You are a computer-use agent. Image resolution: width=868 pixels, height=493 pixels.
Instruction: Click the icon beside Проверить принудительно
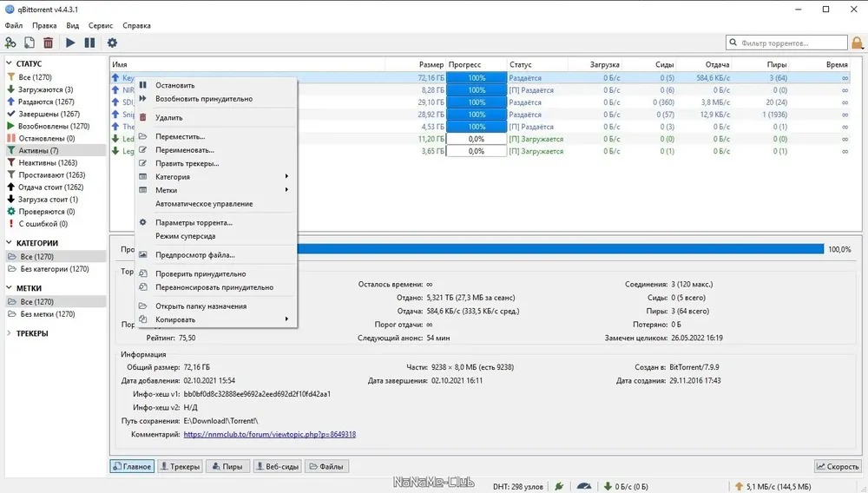pos(143,273)
